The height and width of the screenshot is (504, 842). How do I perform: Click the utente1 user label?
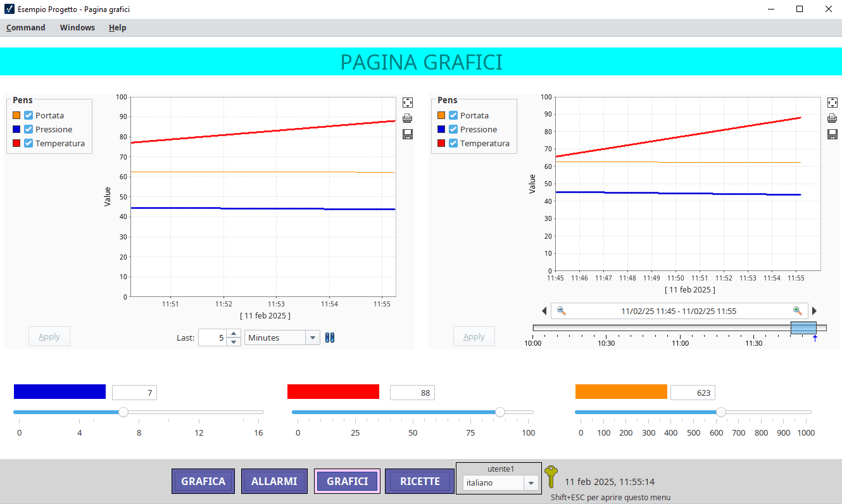tap(501, 469)
